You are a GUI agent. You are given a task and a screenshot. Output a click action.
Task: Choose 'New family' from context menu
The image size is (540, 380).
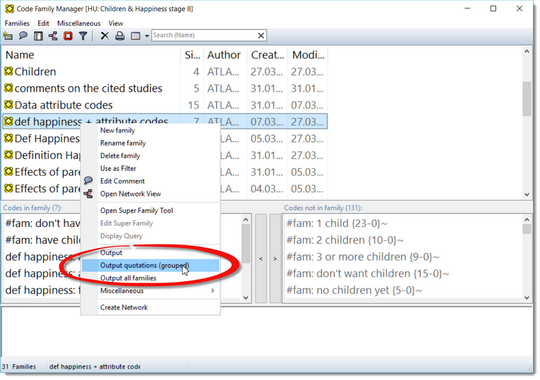(x=150, y=130)
